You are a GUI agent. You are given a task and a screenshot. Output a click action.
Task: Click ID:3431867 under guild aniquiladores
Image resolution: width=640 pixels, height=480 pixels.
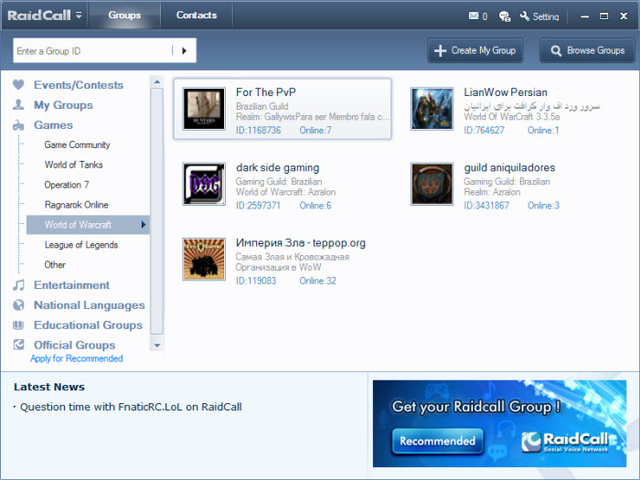coord(487,205)
